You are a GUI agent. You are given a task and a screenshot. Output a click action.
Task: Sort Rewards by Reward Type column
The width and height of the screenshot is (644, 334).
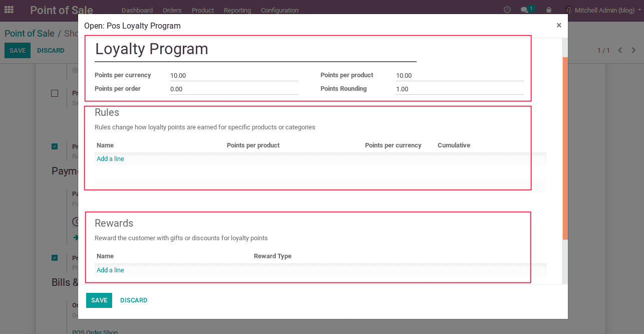point(272,256)
